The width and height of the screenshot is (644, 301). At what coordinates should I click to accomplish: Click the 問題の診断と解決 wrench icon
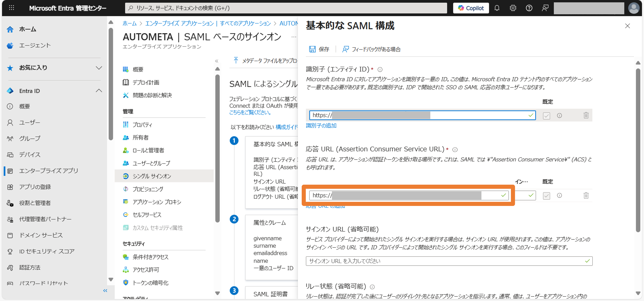tap(125, 95)
